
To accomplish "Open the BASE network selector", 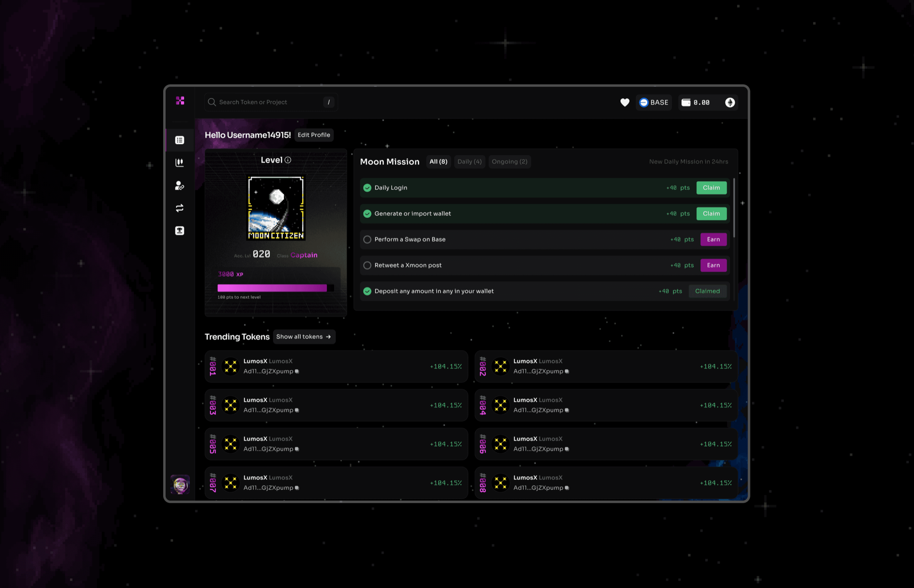I will click(654, 102).
